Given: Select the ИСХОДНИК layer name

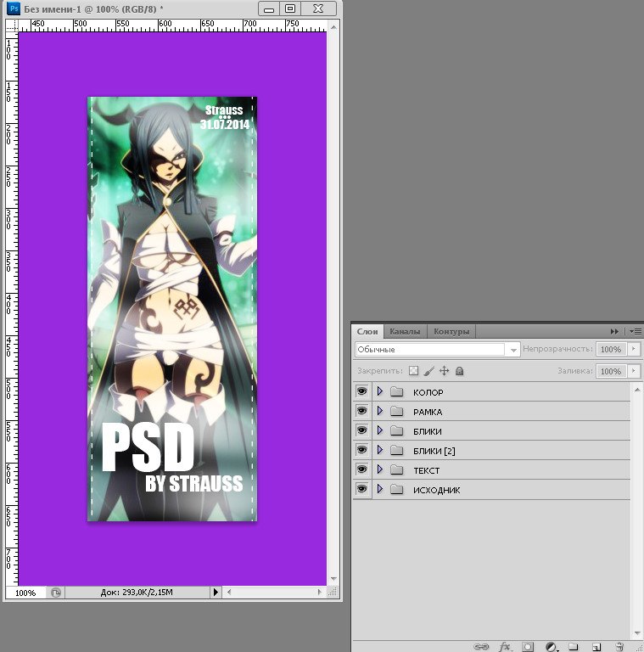Looking at the screenshot, I should tap(436, 490).
